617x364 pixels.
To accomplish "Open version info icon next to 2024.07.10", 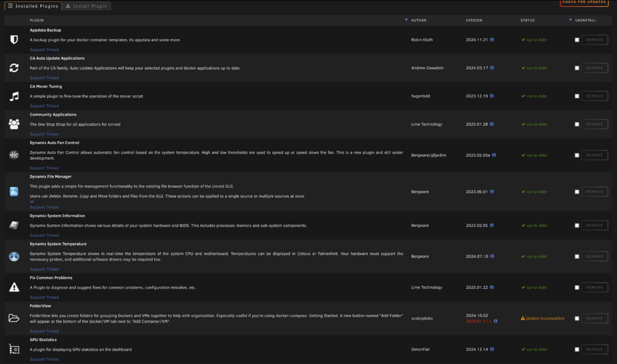I will click(492, 256).
